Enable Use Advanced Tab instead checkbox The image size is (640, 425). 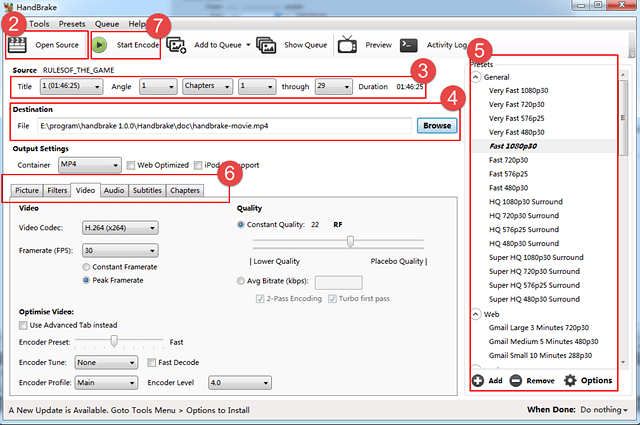[23, 325]
